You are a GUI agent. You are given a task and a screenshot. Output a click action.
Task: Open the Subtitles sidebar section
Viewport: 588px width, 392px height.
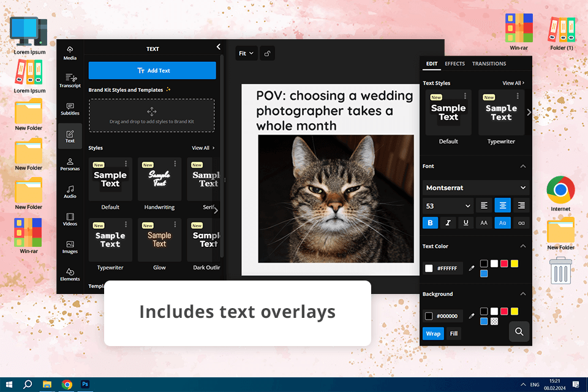point(70,109)
